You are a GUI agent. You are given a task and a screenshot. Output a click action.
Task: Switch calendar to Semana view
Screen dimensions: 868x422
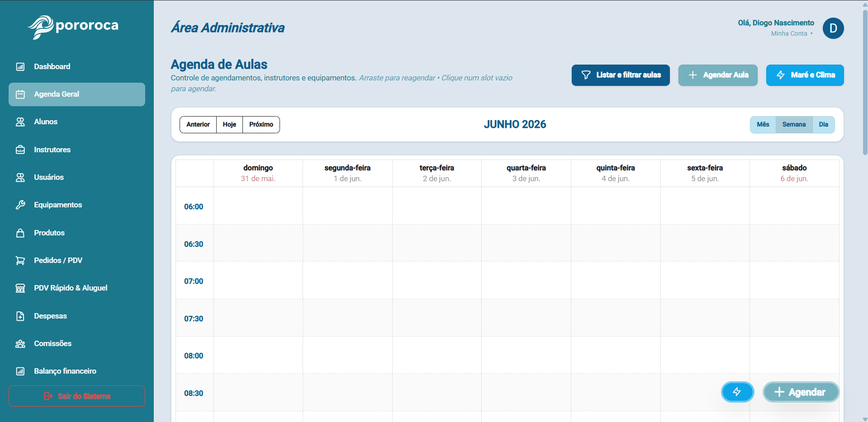pos(794,125)
